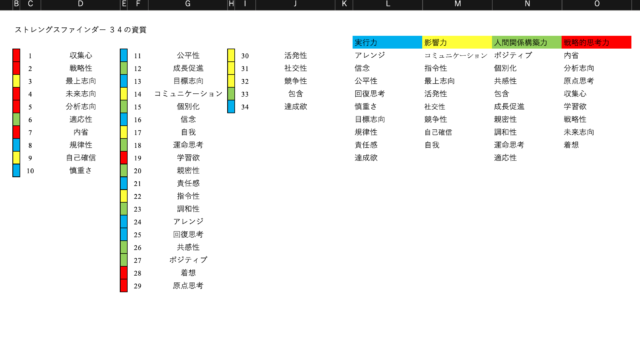
Task: Click 自己確信 in the rank 9 row
Action: coord(81,158)
